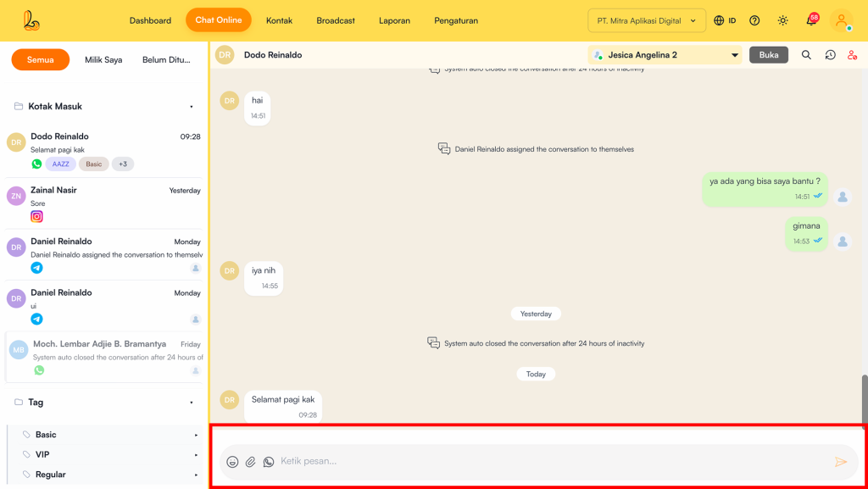
Task: Toggle light/dark theme sun icon
Action: point(782,20)
